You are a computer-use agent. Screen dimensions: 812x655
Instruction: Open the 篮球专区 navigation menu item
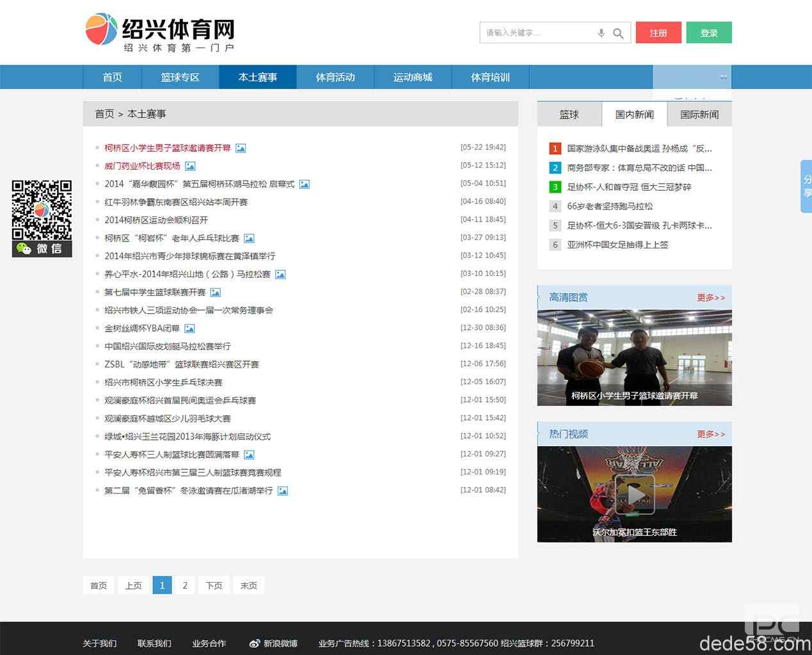tap(180, 77)
